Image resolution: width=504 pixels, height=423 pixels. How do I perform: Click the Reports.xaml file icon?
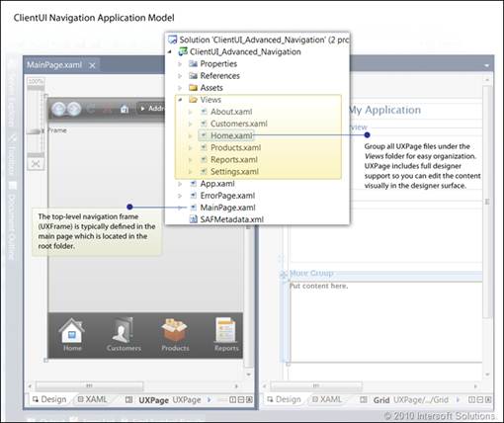204,159
